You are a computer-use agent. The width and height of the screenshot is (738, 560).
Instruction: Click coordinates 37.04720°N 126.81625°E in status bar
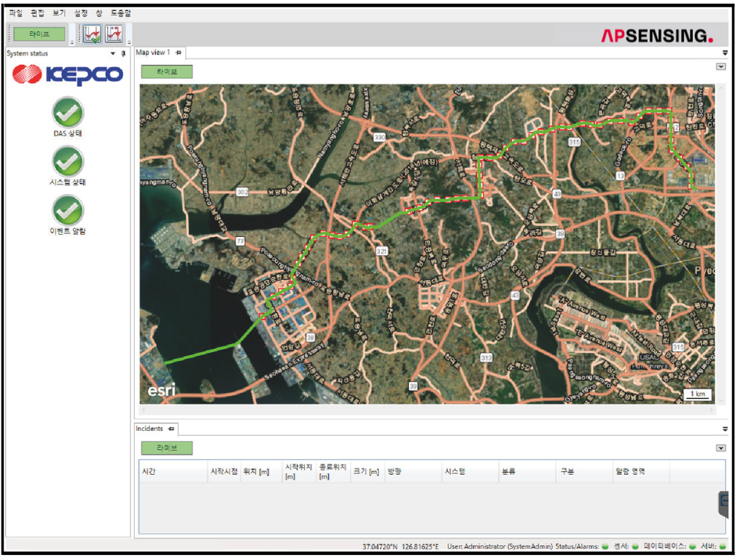click(400, 547)
